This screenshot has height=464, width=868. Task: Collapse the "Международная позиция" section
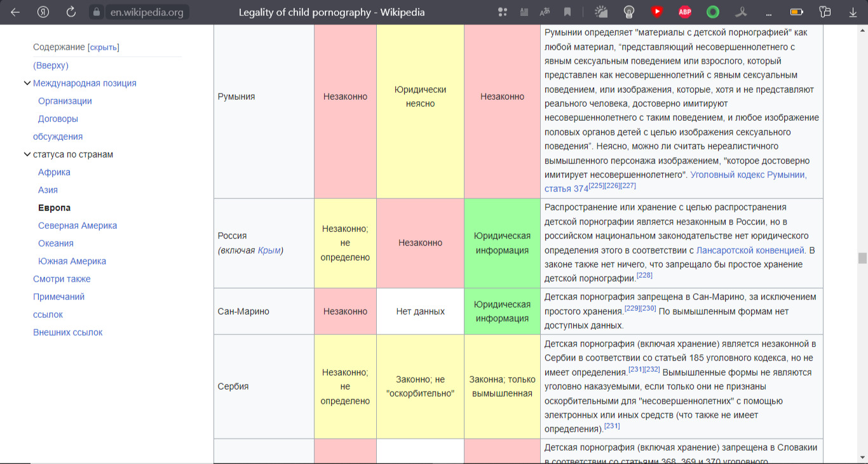(x=27, y=83)
